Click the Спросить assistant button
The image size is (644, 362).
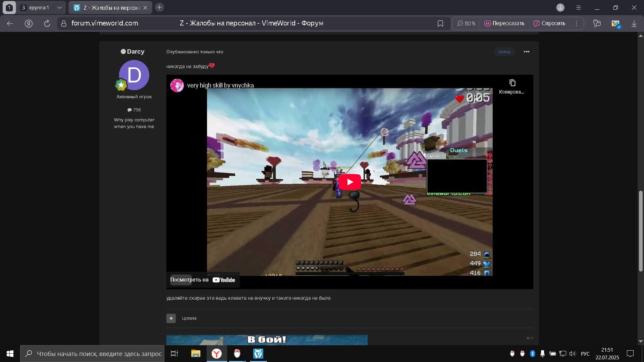pyautogui.click(x=549, y=23)
